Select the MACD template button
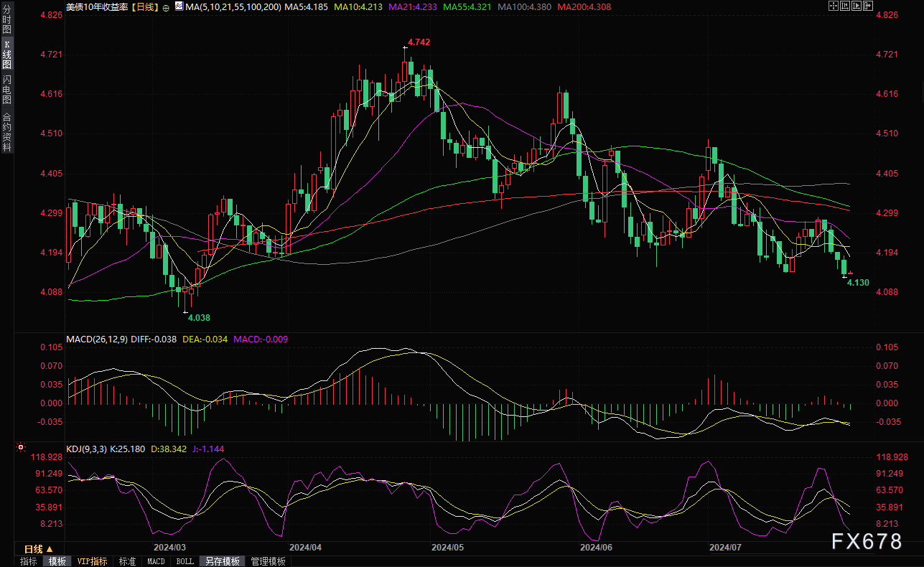Screen dimensions: 924x567 coord(156,561)
